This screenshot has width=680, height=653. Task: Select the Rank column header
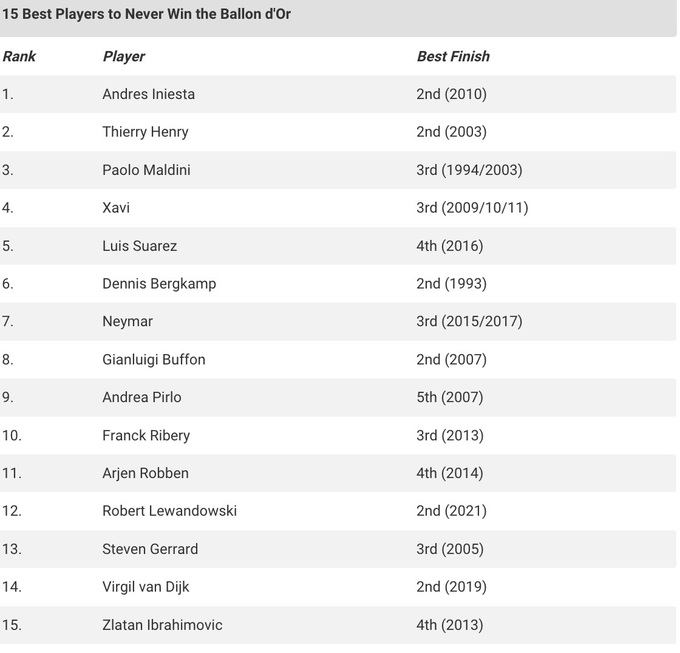pyautogui.click(x=19, y=56)
